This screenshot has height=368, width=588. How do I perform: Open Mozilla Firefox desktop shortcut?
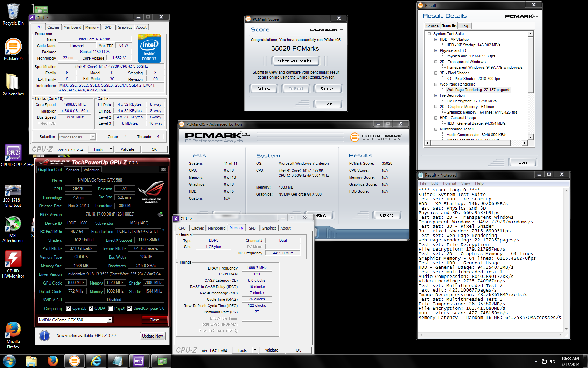[x=13, y=335]
